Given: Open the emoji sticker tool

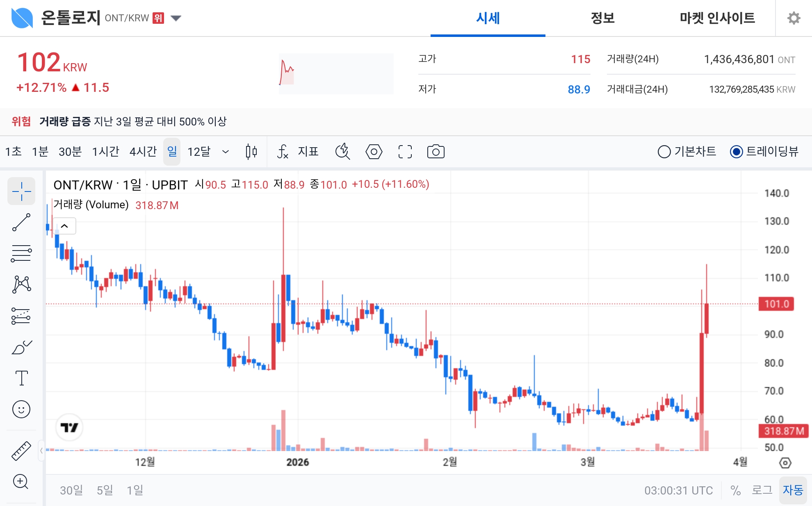Looking at the screenshot, I should pos(21,409).
